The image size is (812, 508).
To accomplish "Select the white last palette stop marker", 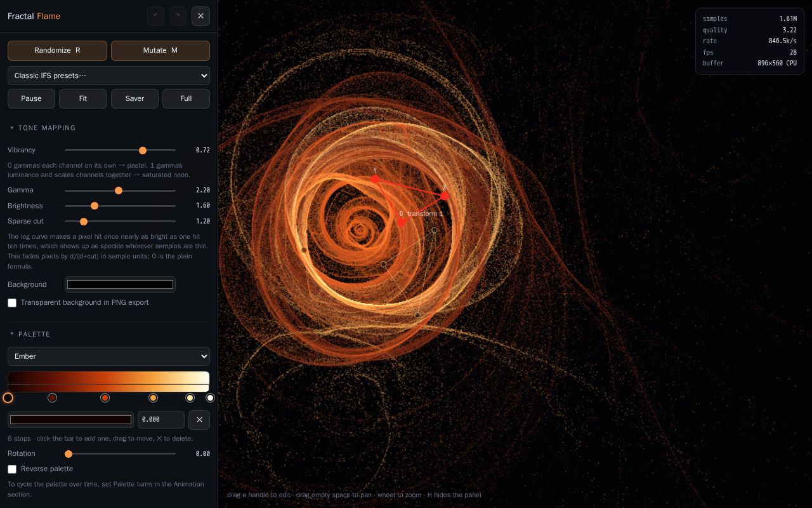I will point(210,398).
